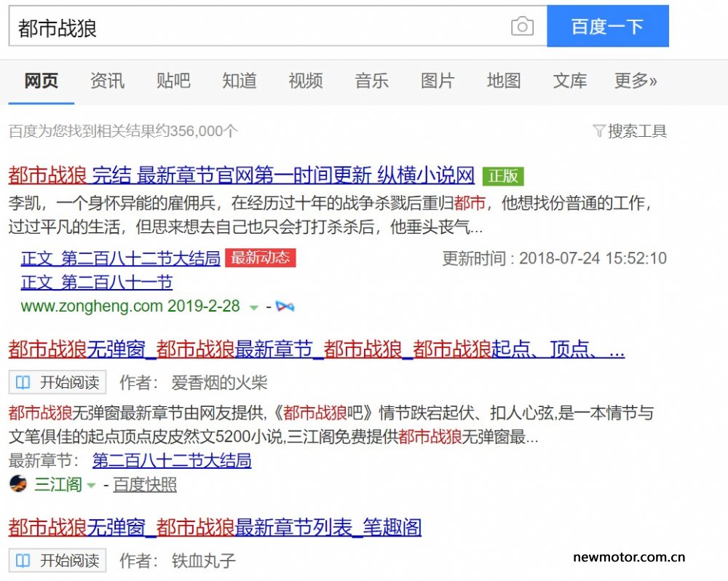Click the 三江阁 source name
This screenshot has width=728, height=581.
pyautogui.click(x=58, y=485)
